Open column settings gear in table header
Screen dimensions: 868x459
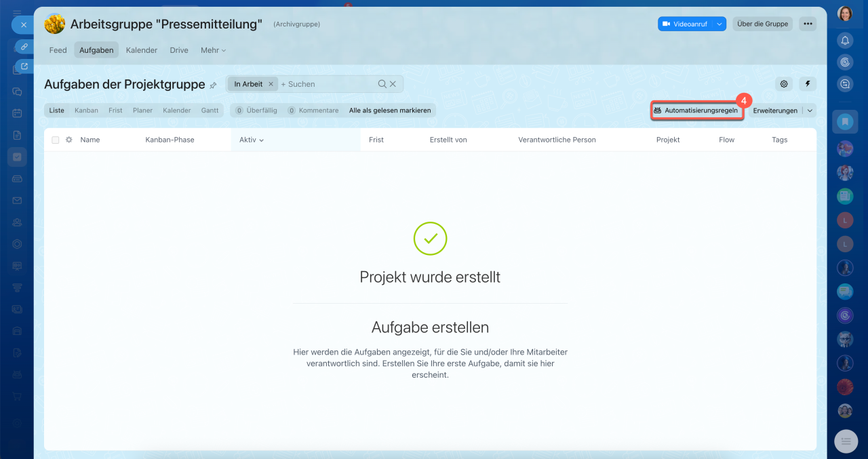pyautogui.click(x=68, y=140)
